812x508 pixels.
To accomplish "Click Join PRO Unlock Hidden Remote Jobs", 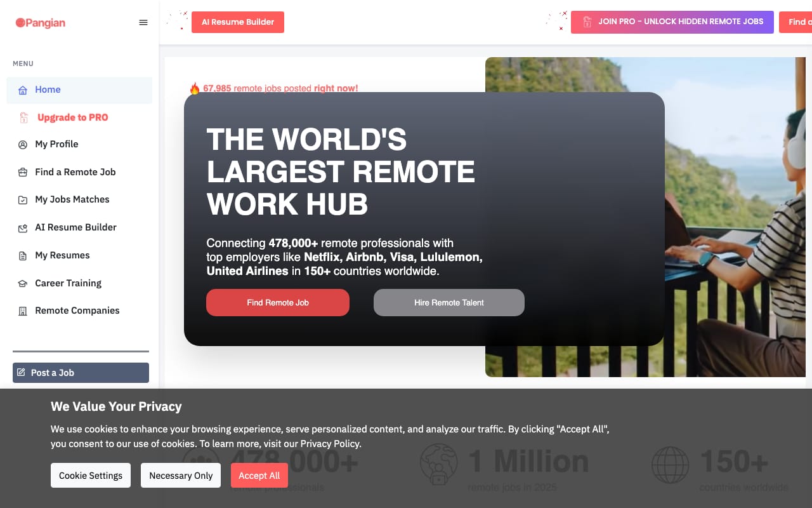I will (x=672, y=22).
